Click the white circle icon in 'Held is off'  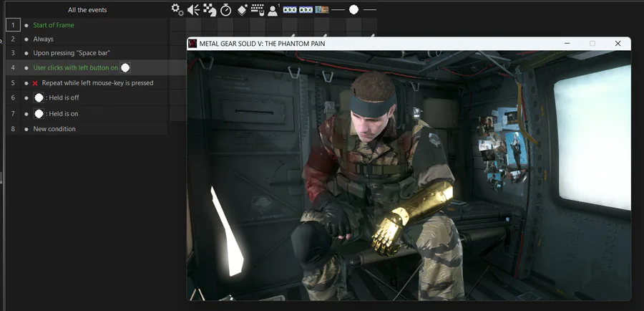coord(39,98)
